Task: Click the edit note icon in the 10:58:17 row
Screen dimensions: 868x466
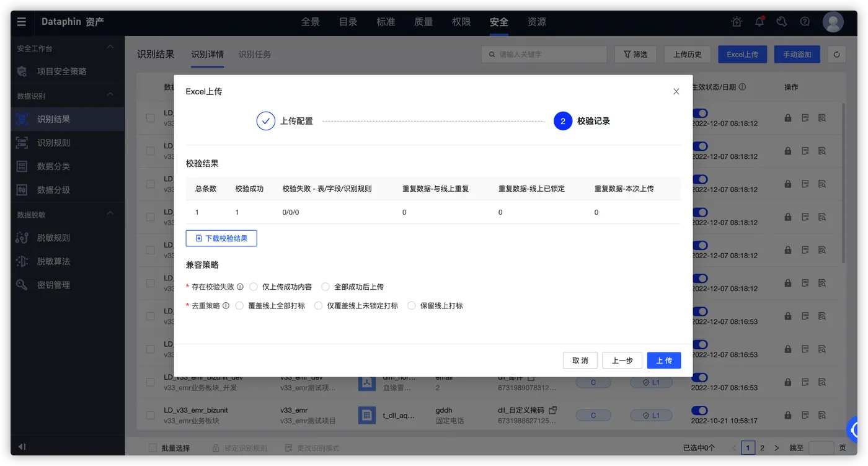Action: point(805,414)
